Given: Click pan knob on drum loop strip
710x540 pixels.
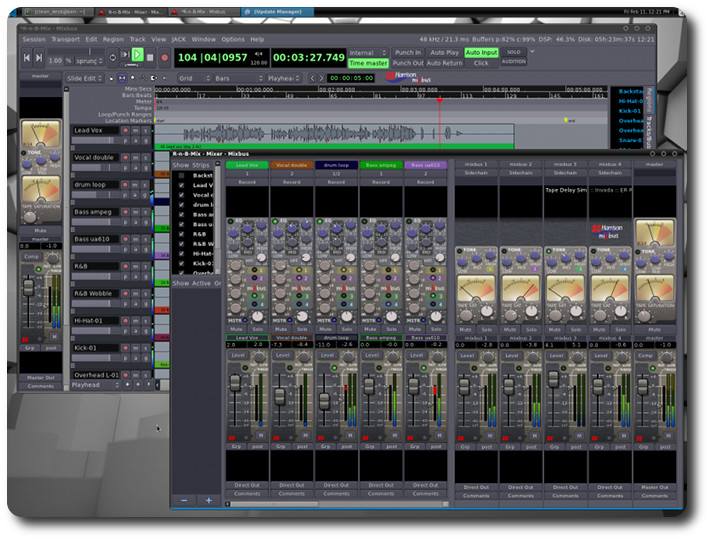Looking at the screenshot, I should pos(346,317).
